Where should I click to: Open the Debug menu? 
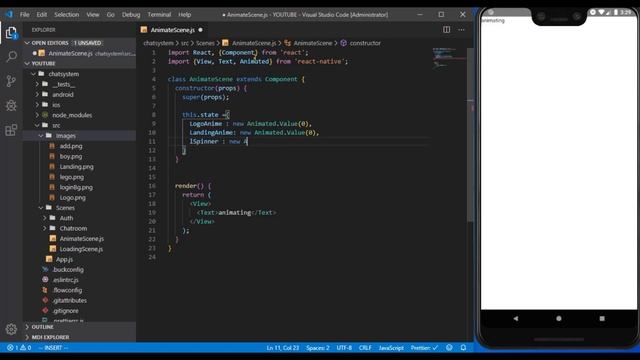coord(131,14)
